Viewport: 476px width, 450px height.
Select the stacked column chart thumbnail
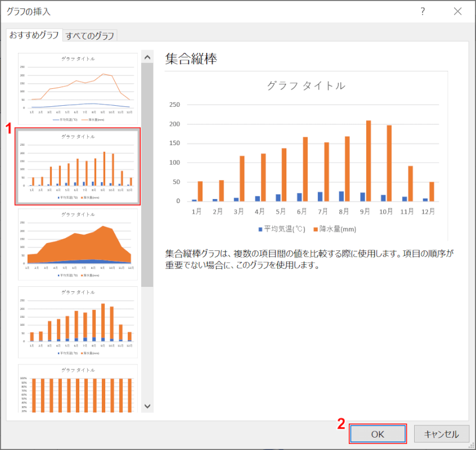point(78,322)
